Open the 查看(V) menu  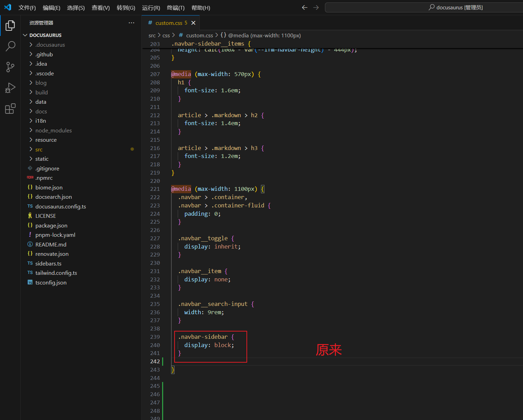pyautogui.click(x=101, y=8)
